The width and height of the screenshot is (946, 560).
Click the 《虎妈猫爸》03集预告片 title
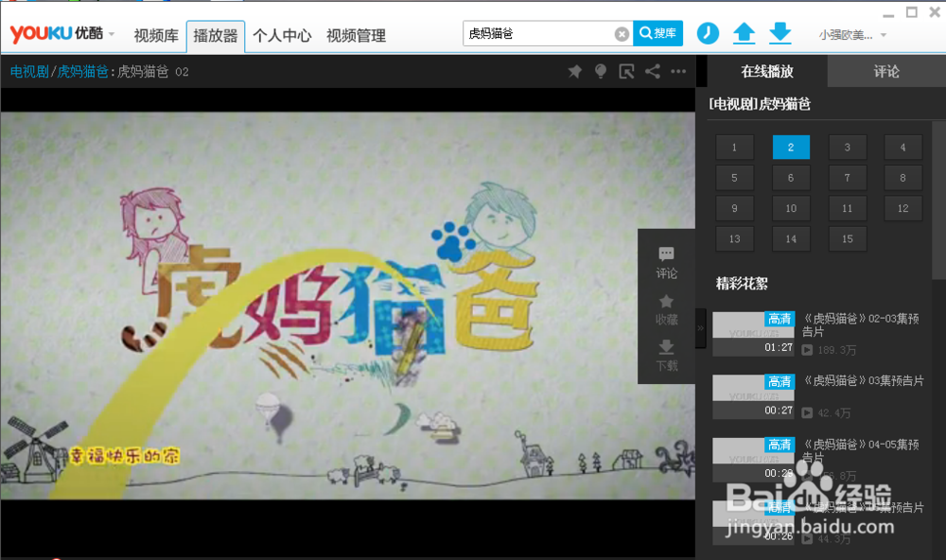click(863, 381)
